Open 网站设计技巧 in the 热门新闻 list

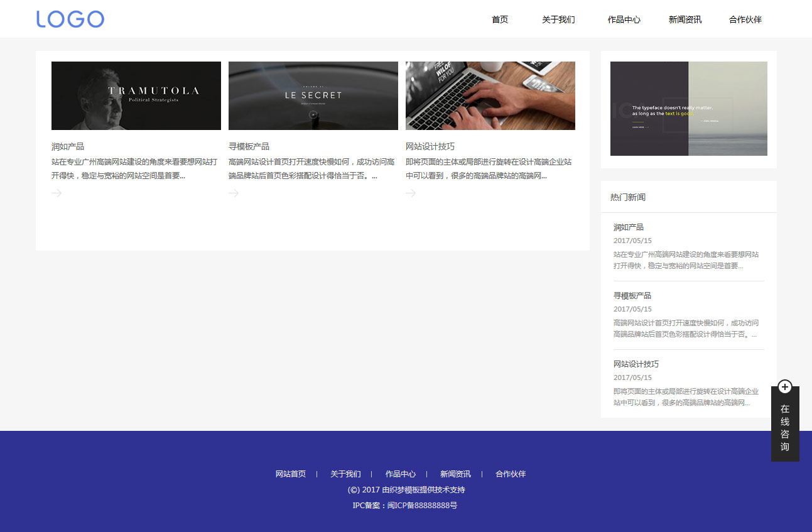636,364
